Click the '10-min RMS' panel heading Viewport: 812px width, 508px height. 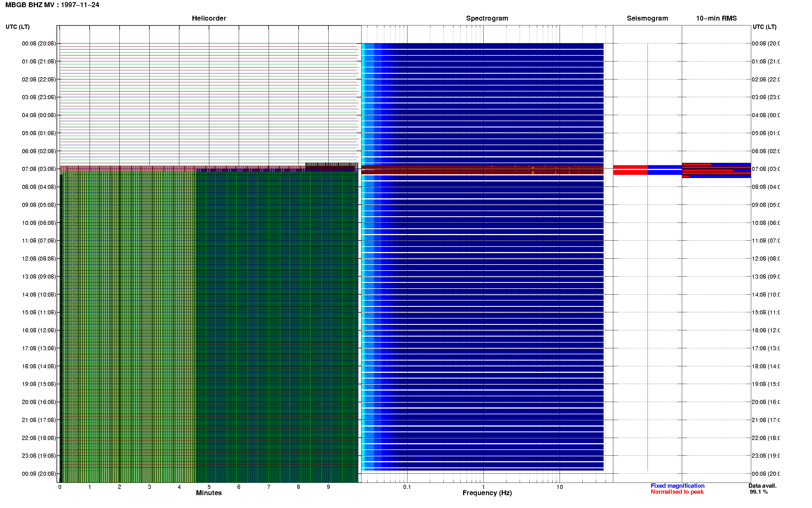(716, 18)
